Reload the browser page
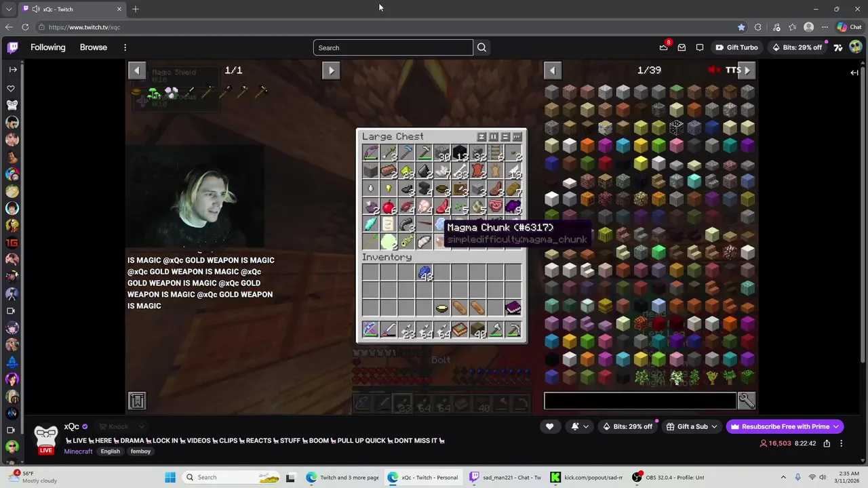The image size is (868, 488). pyautogui.click(x=25, y=27)
